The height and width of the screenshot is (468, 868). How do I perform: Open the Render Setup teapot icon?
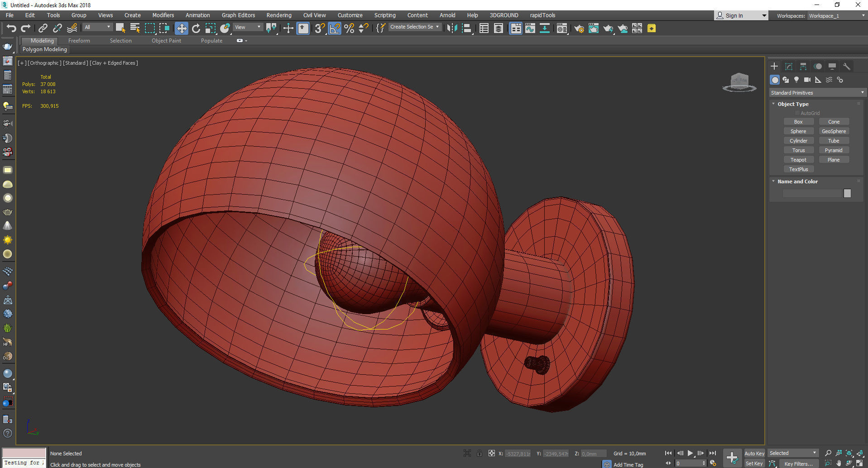(579, 29)
